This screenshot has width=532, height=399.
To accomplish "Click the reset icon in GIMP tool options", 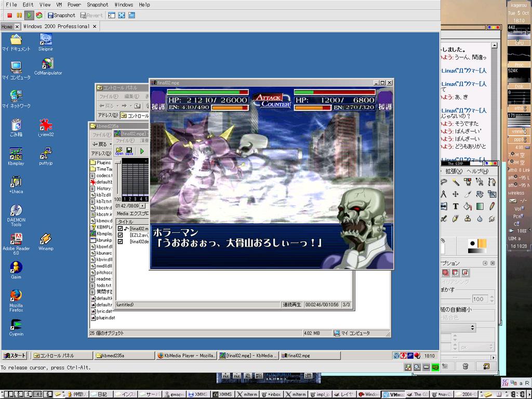I will click(x=486, y=366).
